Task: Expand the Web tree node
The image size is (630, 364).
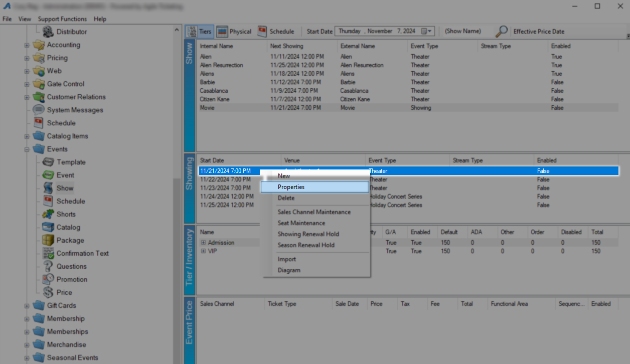Action: point(27,71)
